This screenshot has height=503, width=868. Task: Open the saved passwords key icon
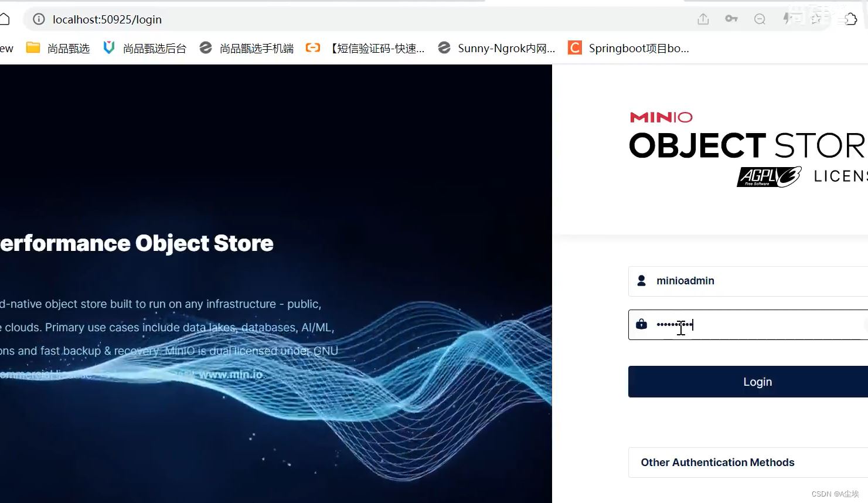pyautogui.click(x=731, y=19)
